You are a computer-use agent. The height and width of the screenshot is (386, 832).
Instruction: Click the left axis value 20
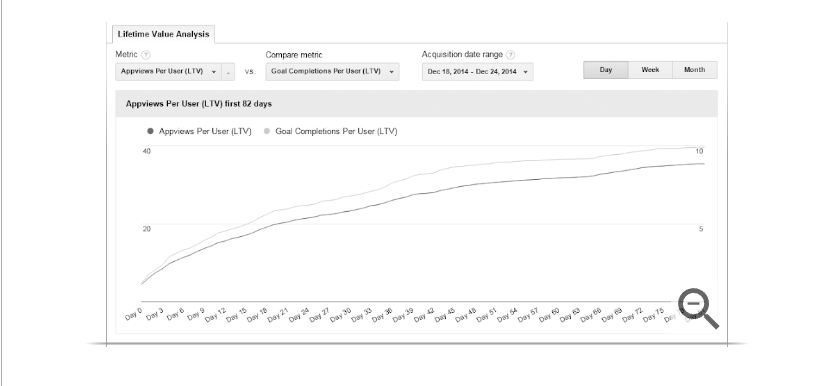146,229
